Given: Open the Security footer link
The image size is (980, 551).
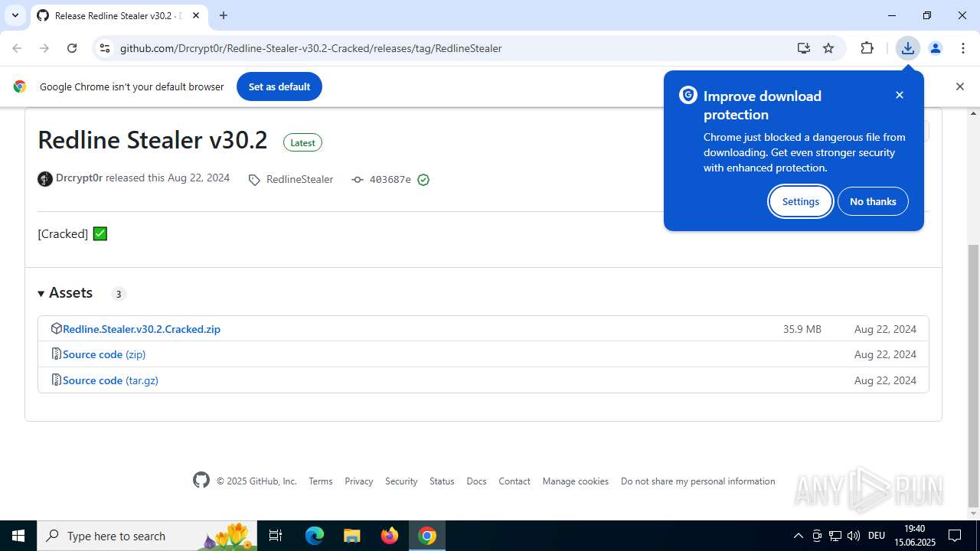Looking at the screenshot, I should [401, 481].
